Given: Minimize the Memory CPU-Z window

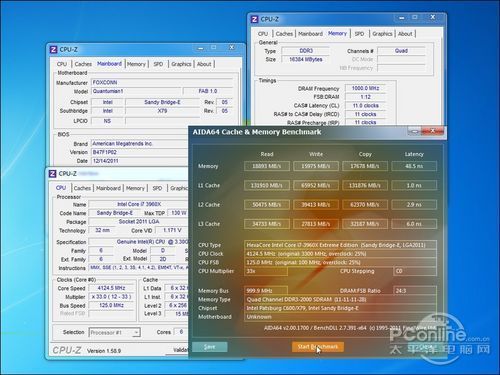Looking at the screenshot, I should pyautogui.click(x=402, y=18).
